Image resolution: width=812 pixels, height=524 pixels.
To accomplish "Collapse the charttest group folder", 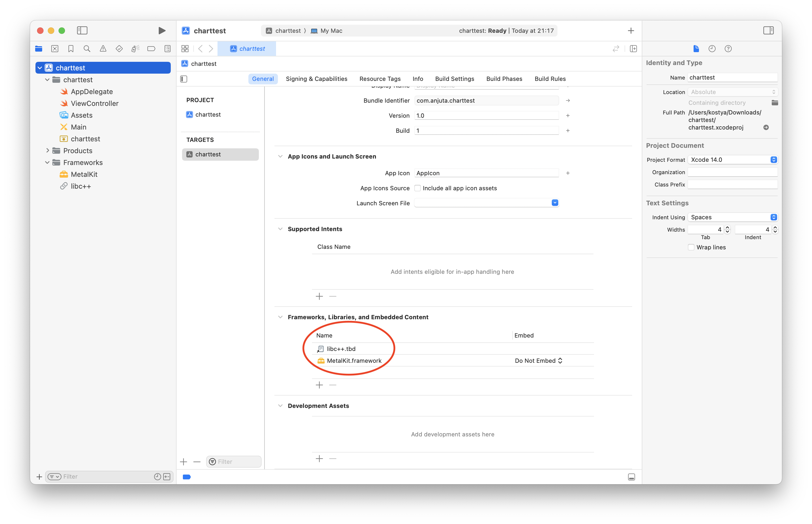I will coord(47,80).
